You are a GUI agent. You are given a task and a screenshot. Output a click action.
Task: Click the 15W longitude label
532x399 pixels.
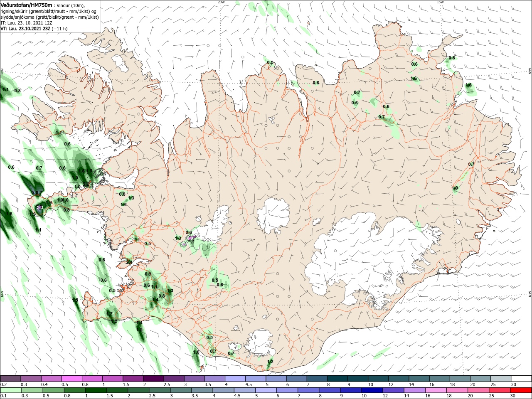[440, 2]
